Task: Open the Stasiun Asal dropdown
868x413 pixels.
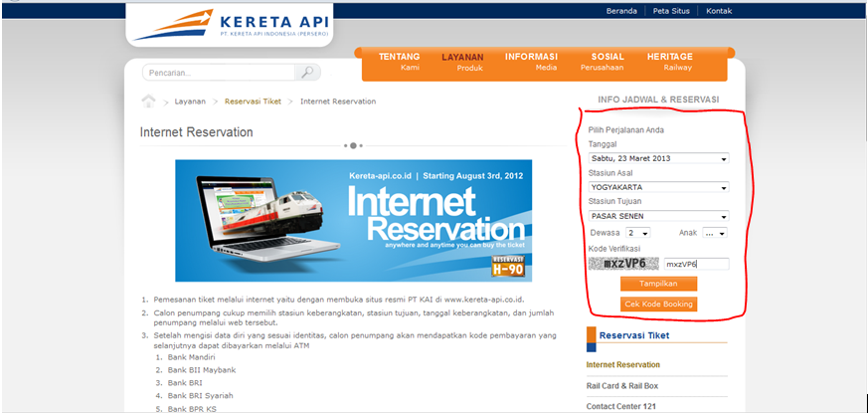Action: tap(658, 187)
